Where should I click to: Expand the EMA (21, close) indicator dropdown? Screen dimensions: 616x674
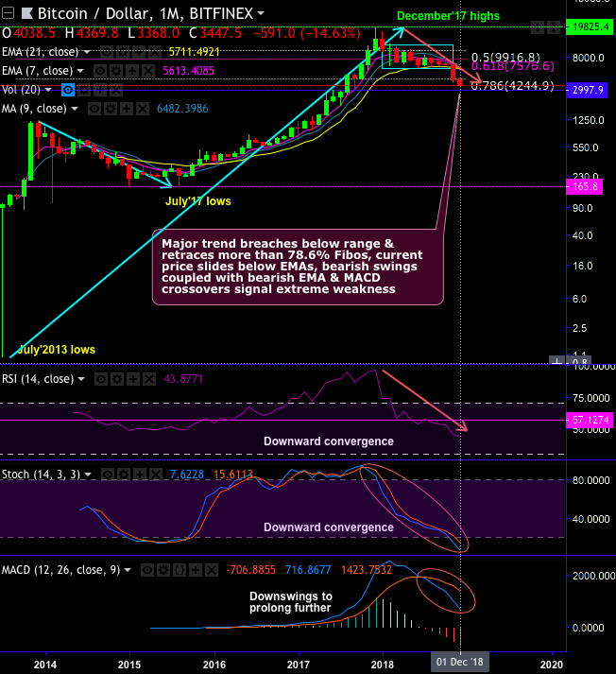click(86, 52)
